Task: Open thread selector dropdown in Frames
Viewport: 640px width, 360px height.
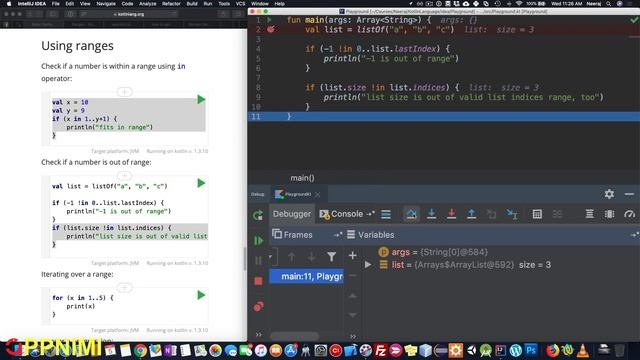Action: pyautogui.click(x=270, y=257)
